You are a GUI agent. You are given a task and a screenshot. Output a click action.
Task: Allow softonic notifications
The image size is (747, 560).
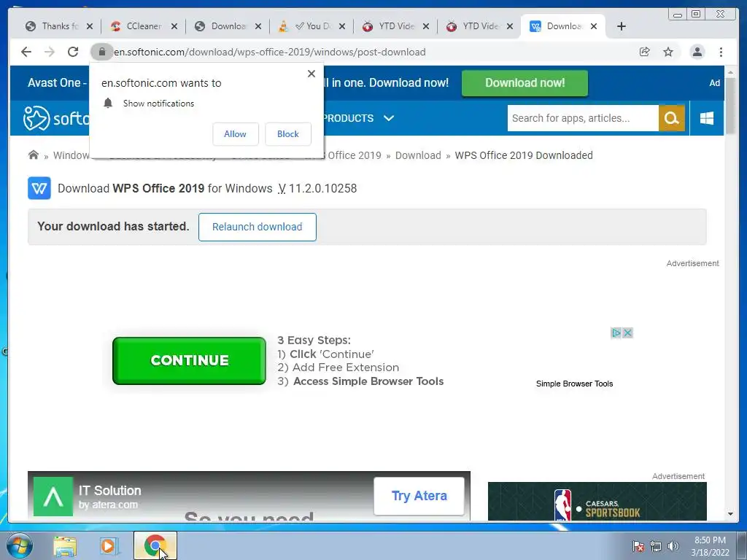(236, 134)
